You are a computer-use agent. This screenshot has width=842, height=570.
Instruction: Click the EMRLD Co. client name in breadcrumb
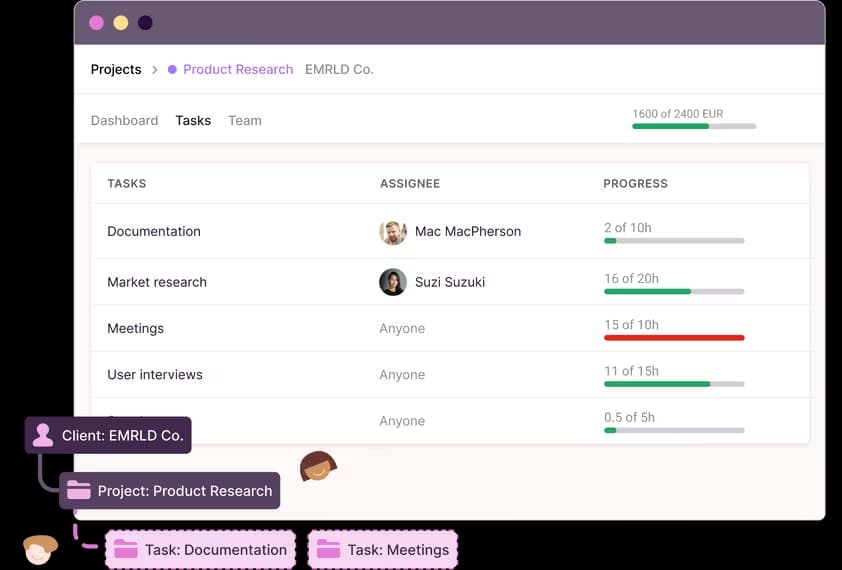click(x=339, y=70)
